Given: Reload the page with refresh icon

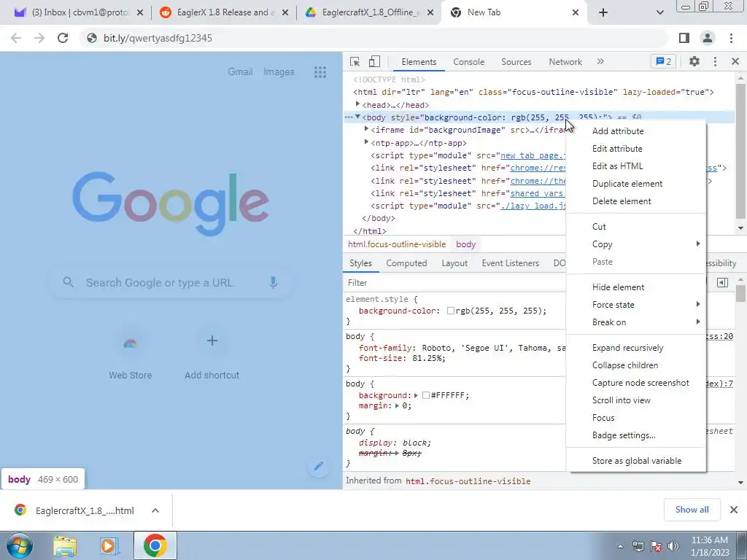Looking at the screenshot, I should (x=63, y=38).
